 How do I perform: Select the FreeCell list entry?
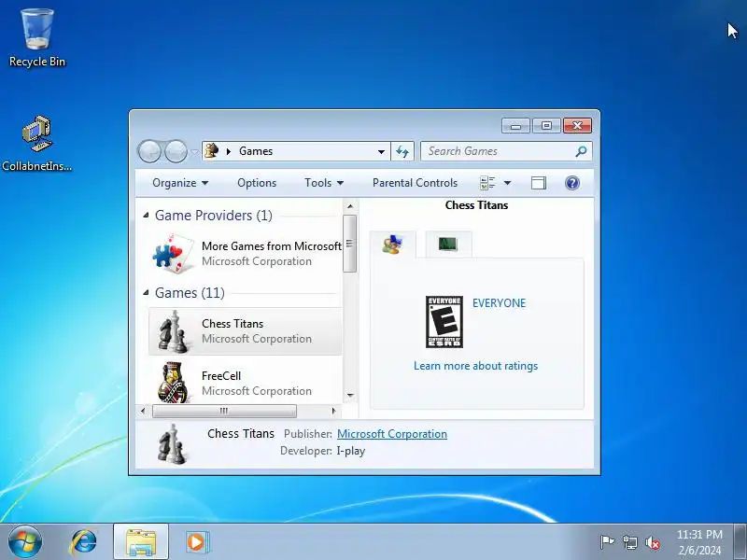click(x=246, y=383)
